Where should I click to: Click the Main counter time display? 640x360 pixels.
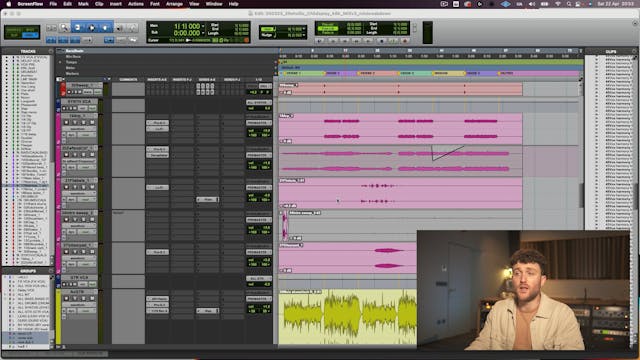coord(187,26)
